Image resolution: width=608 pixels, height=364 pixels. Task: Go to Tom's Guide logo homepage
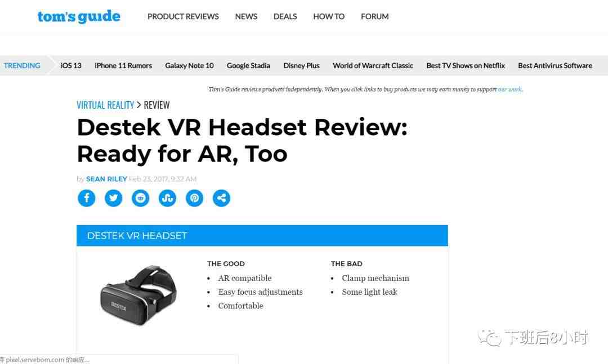coord(79,16)
